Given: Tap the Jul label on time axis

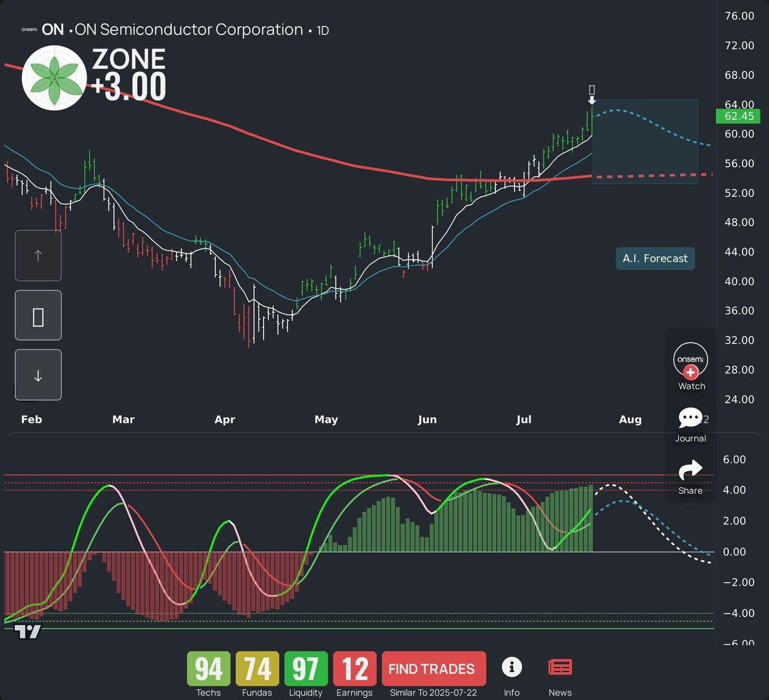Looking at the screenshot, I should 523,419.
